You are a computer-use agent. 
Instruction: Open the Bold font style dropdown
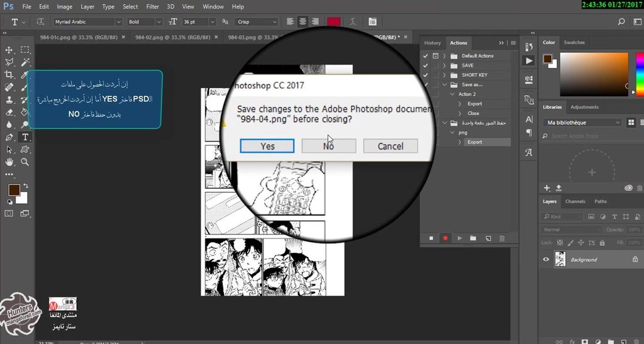coord(158,22)
